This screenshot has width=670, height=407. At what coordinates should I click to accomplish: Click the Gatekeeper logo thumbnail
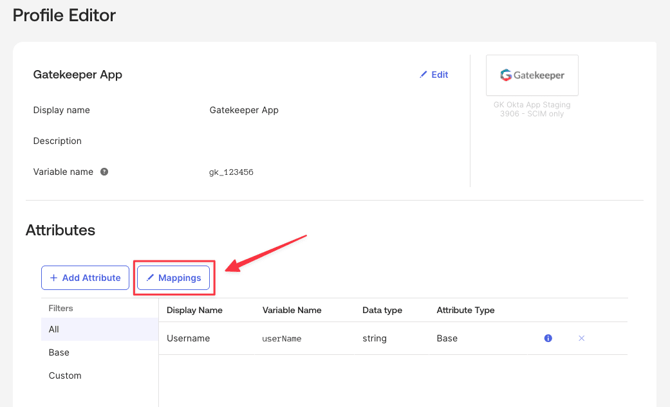pos(532,75)
